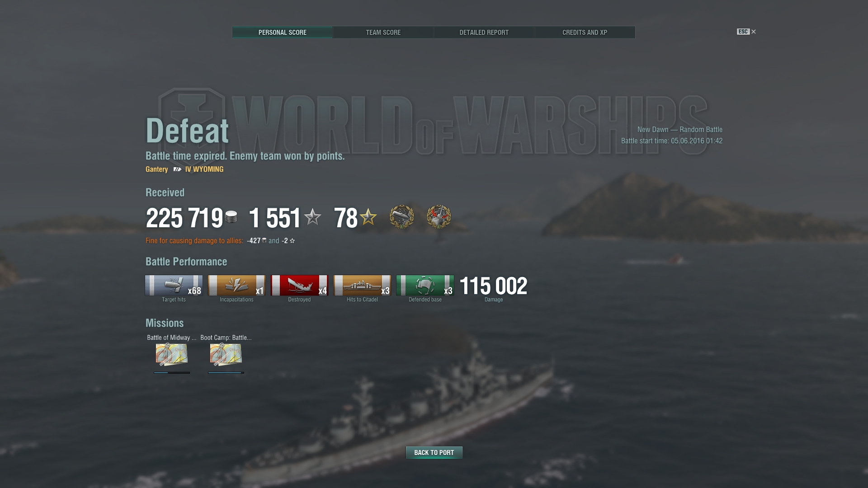Click the Hits to Citadel ribbon
Image resolution: width=868 pixels, height=488 pixels.
click(362, 286)
